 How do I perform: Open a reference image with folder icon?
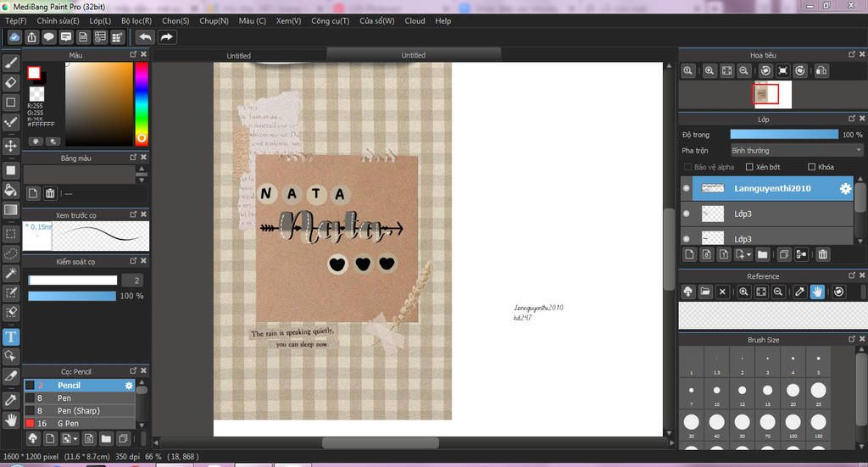point(705,292)
